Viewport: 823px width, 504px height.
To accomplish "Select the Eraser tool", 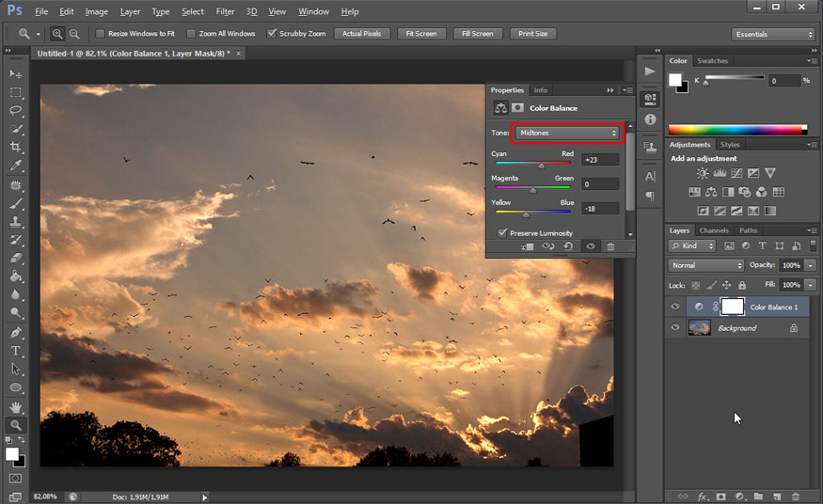I will click(16, 258).
